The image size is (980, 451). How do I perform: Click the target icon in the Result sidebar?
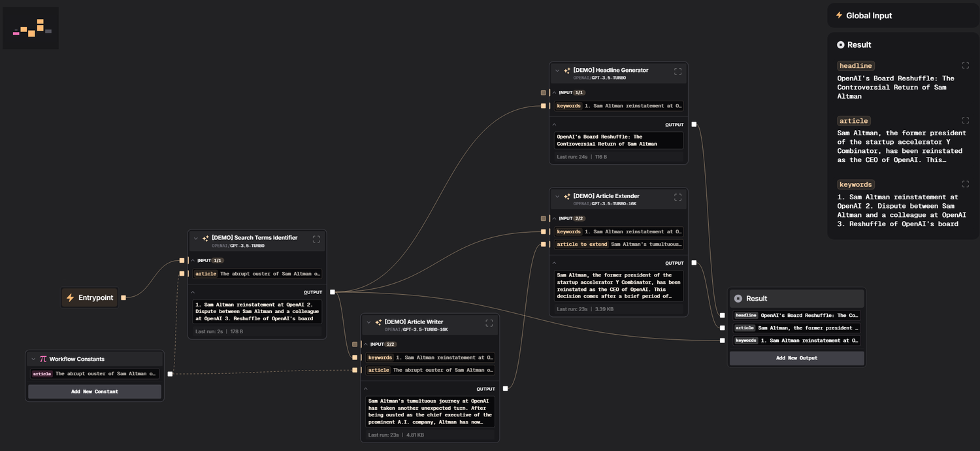point(840,44)
